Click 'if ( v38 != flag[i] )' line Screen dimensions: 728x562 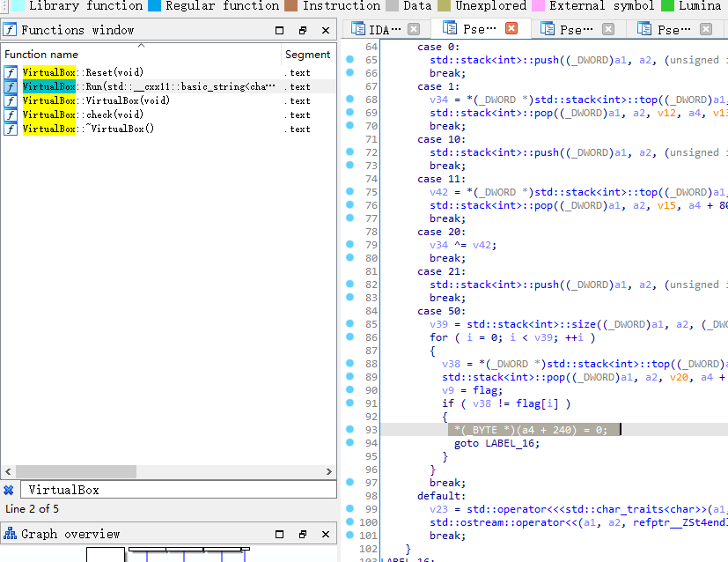[x=506, y=403]
